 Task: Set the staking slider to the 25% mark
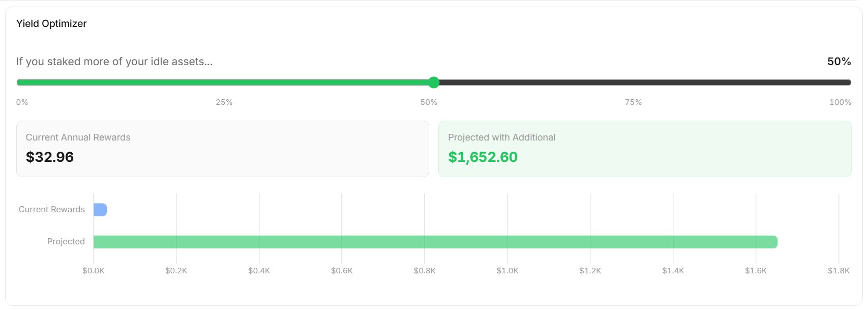coord(225,82)
